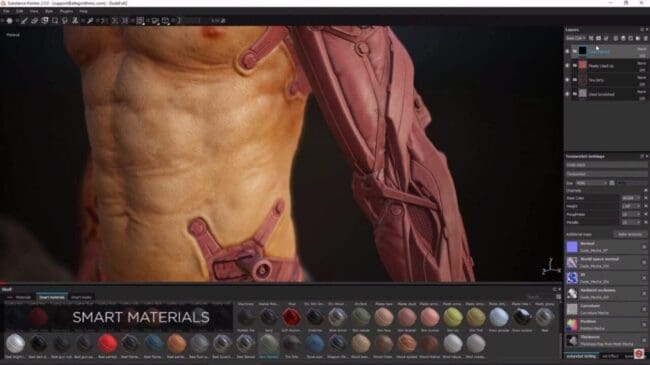Click the Normal map thumbnail
650x365 pixels.
[572, 247]
